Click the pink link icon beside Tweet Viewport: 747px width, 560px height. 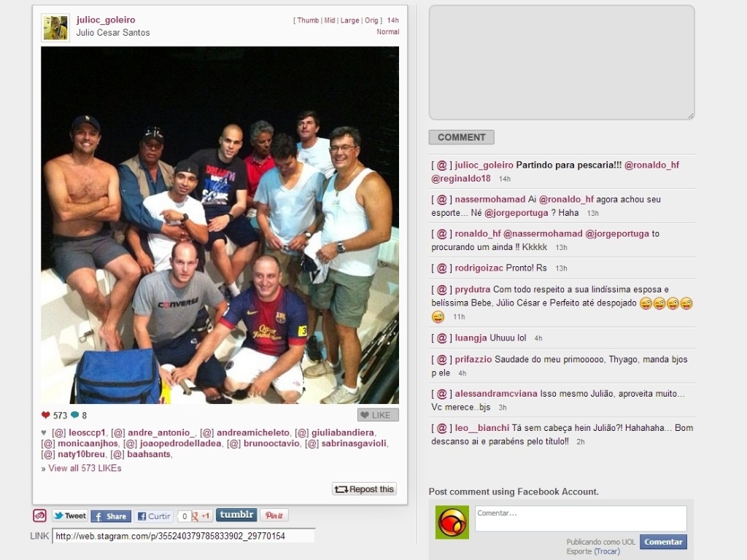coord(39,516)
